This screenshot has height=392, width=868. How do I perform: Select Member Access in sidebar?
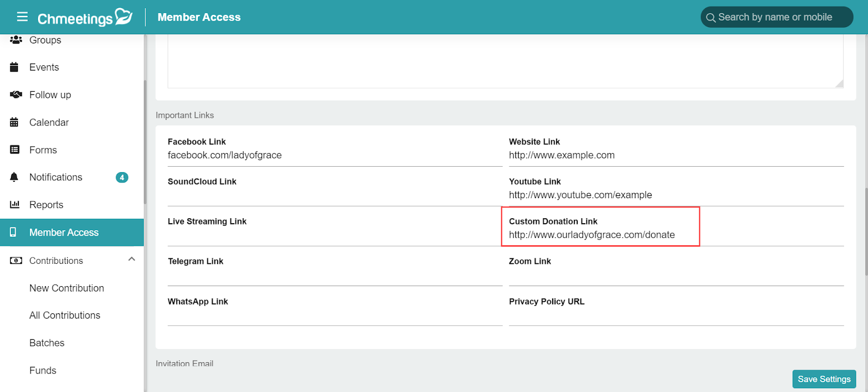point(72,232)
